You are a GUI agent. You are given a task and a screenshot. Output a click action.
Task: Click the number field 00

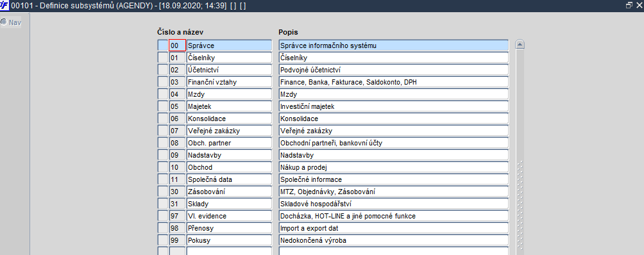(177, 45)
